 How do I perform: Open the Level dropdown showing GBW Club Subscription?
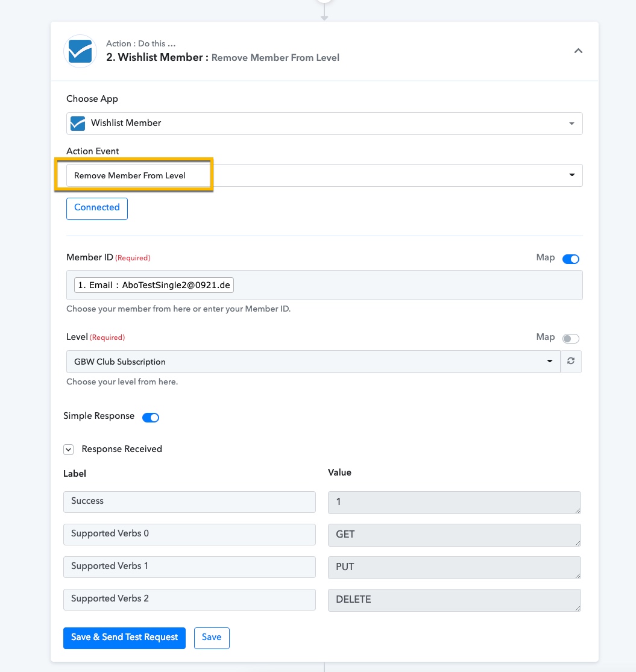point(313,362)
